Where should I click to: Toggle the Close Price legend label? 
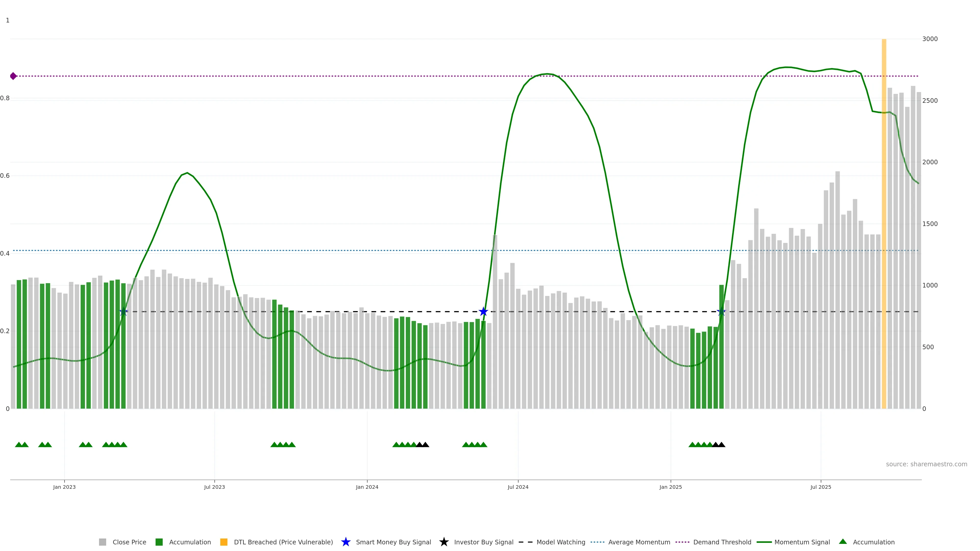click(x=129, y=542)
